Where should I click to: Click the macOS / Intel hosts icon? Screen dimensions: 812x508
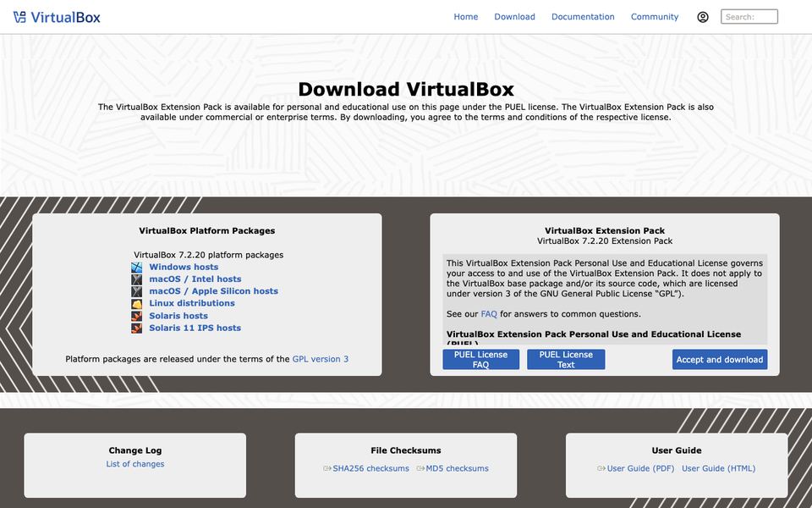click(137, 279)
